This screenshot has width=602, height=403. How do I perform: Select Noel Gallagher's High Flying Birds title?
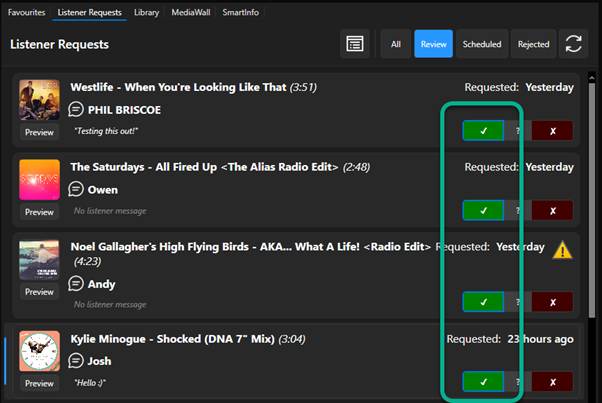[251, 247]
